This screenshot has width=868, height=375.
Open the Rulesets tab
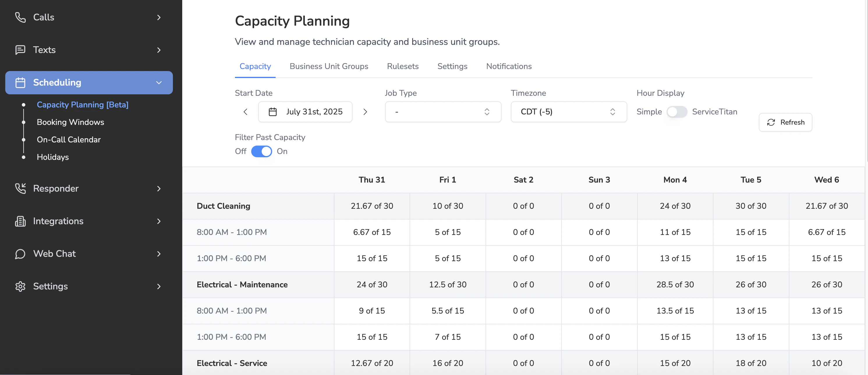pyautogui.click(x=403, y=66)
